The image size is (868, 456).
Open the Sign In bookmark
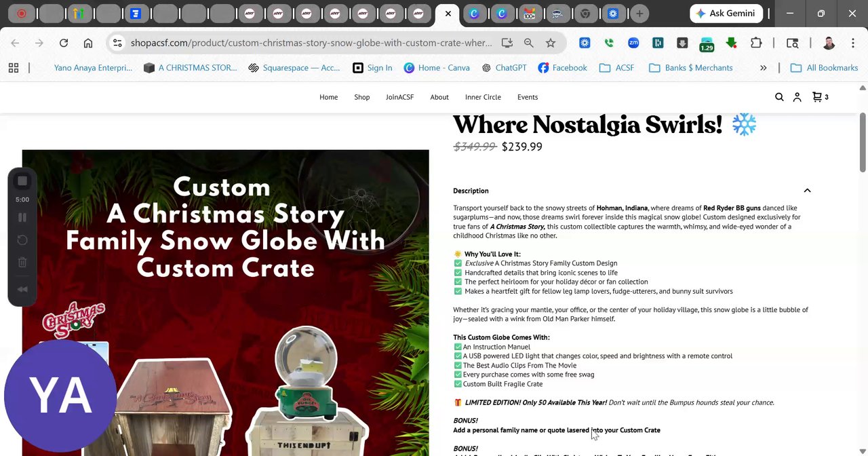coord(372,68)
